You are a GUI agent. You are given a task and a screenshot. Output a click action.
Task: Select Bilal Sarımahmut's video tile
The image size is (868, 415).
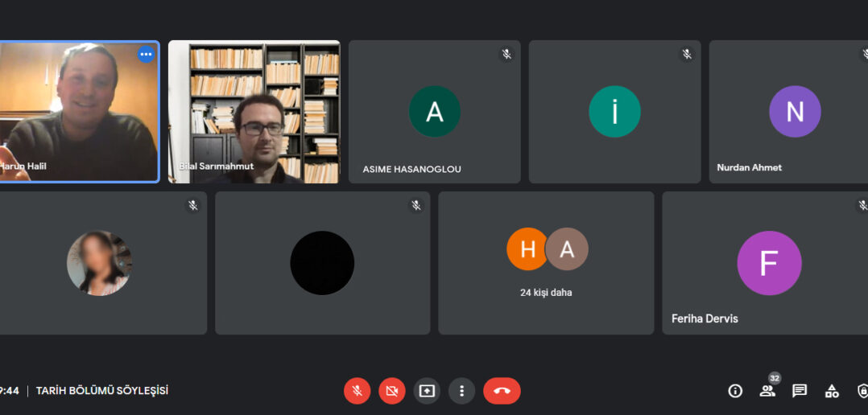coord(254,112)
